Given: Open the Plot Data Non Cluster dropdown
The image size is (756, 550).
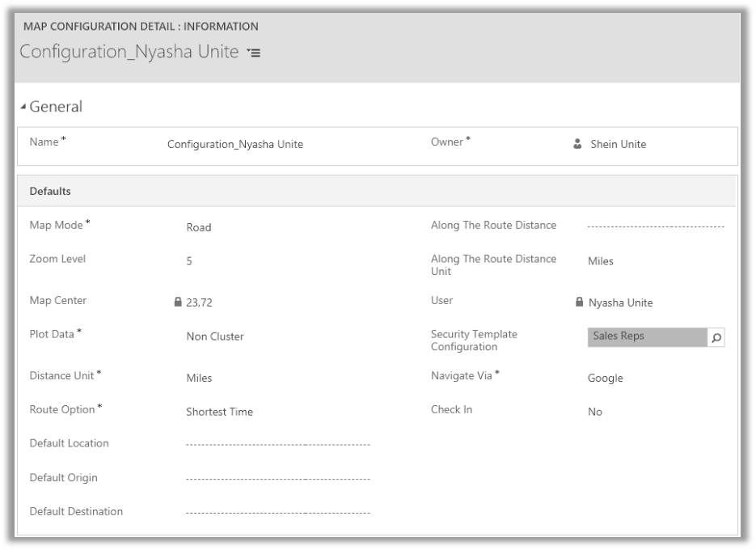Looking at the screenshot, I should point(215,336).
